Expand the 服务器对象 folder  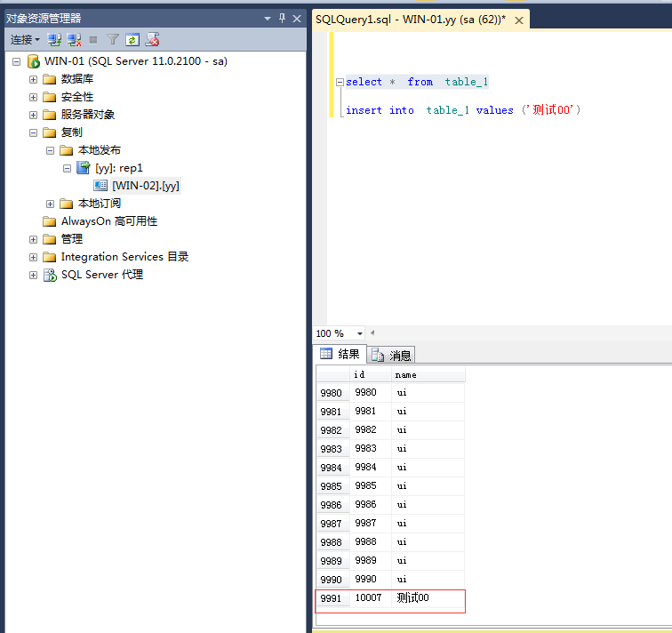click(x=33, y=115)
